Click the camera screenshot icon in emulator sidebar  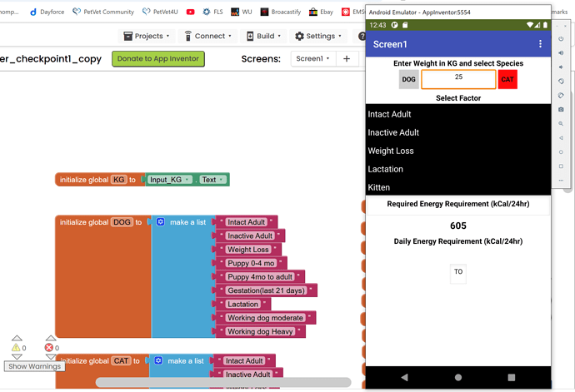tap(561, 110)
